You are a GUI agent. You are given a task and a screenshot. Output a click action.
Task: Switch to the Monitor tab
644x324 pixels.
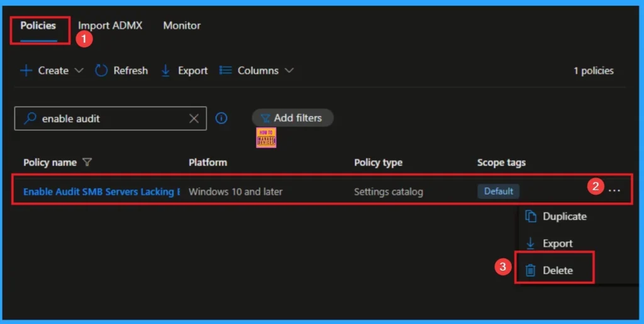coord(182,26)
